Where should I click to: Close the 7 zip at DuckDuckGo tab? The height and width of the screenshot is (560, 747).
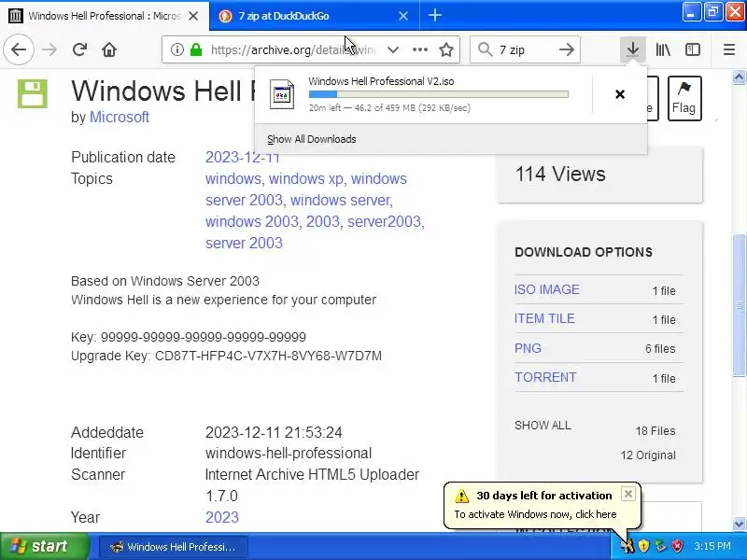(403, 16)
